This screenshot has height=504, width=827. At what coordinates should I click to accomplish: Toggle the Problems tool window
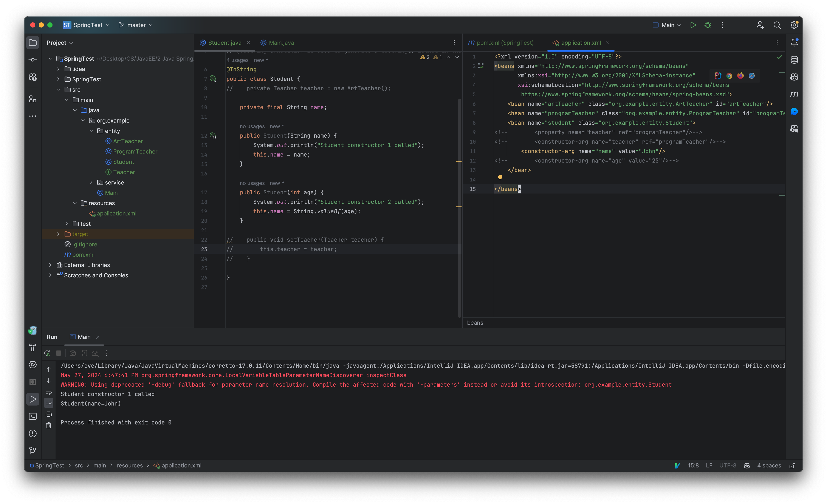pos(33,433)
